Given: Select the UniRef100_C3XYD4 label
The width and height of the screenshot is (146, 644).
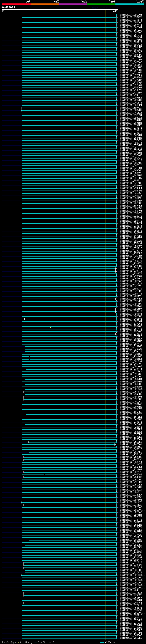Looking at the screenshot, I should point(131,600).
